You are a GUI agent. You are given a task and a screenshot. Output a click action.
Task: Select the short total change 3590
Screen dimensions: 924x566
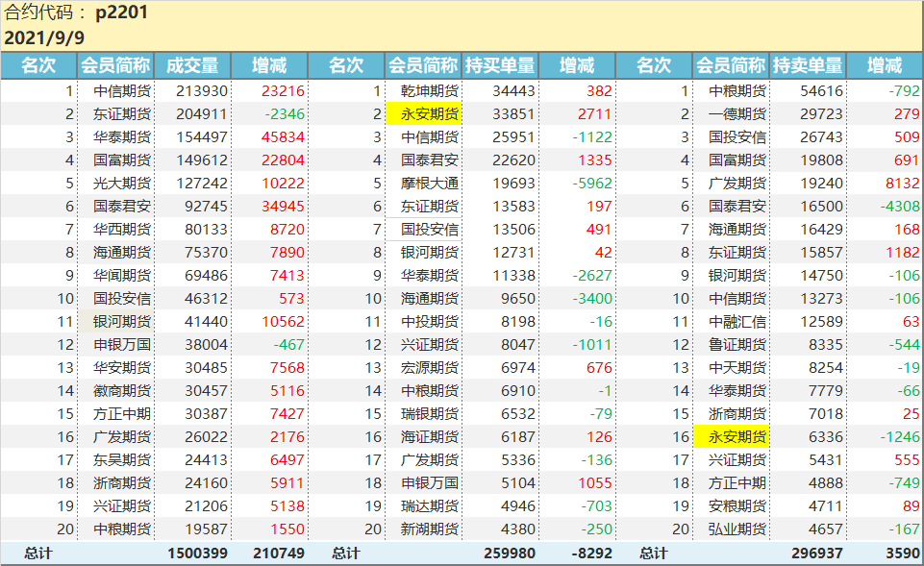pos(903,554)
